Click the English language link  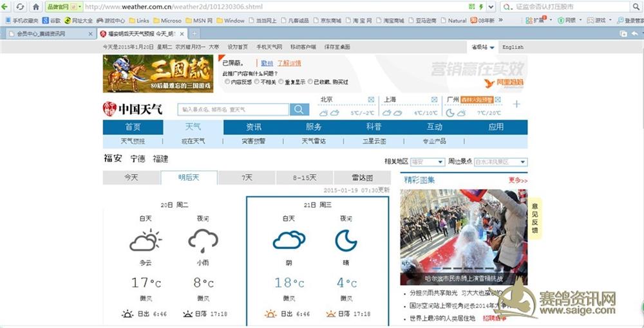pos(513,47)
